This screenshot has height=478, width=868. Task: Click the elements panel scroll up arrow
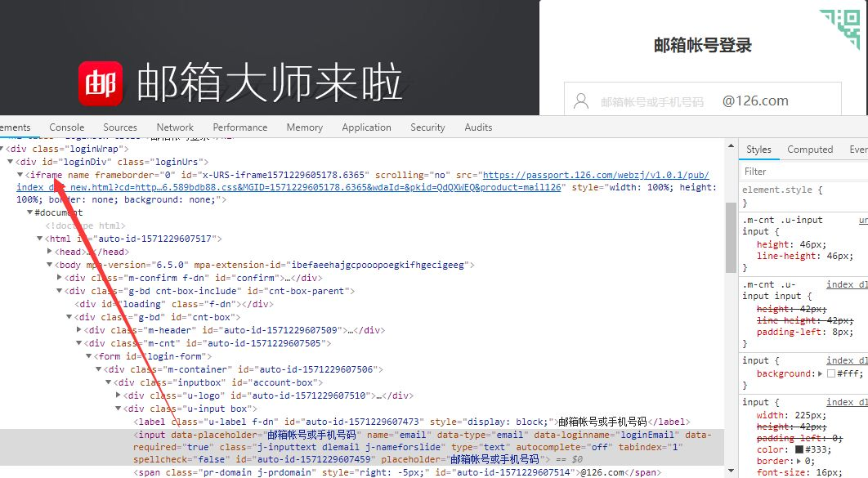click(731, 146)
